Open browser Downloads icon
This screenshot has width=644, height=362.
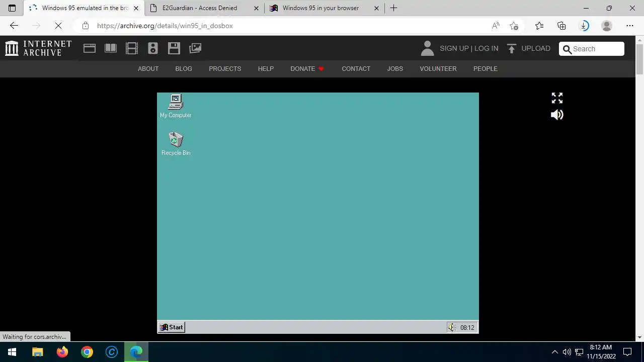(584, 26)
